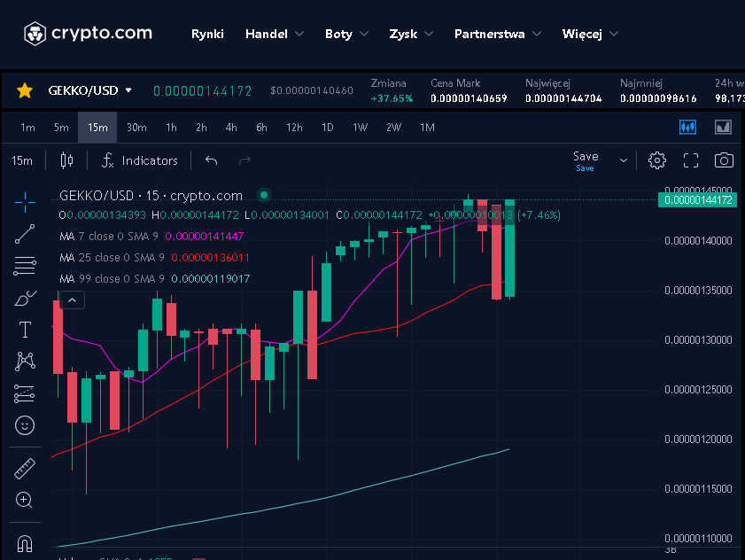Select the ruler measure tool
The width and height of the screenshot is (745, 560).
(x=25, y=468)
